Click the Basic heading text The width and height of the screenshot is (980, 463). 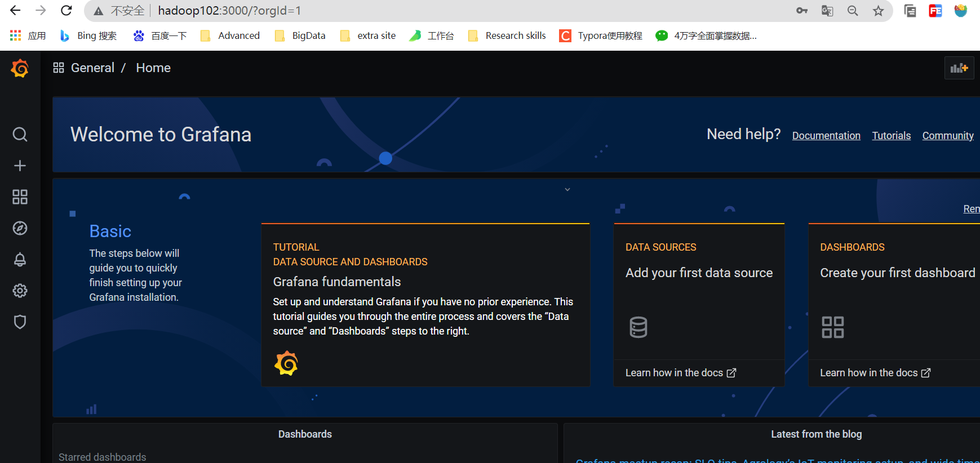point(110,231)
